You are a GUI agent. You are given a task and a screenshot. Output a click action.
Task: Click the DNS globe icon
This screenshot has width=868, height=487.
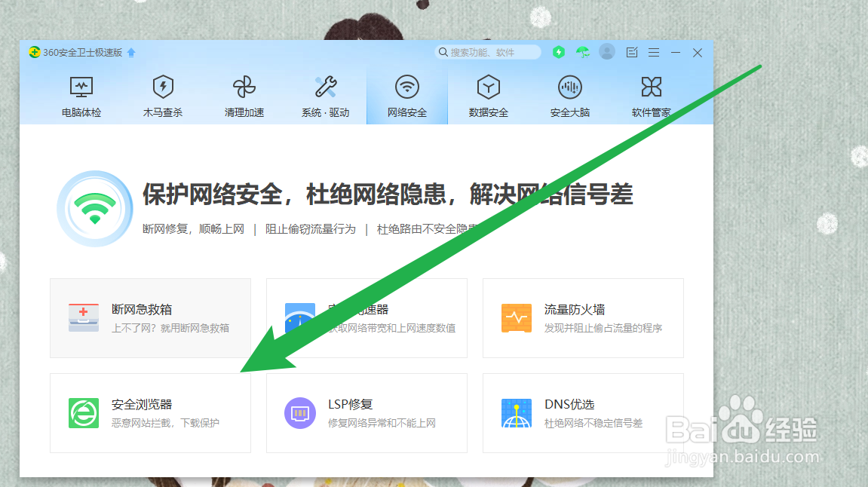pyautogui.click(x=517, y=413)
